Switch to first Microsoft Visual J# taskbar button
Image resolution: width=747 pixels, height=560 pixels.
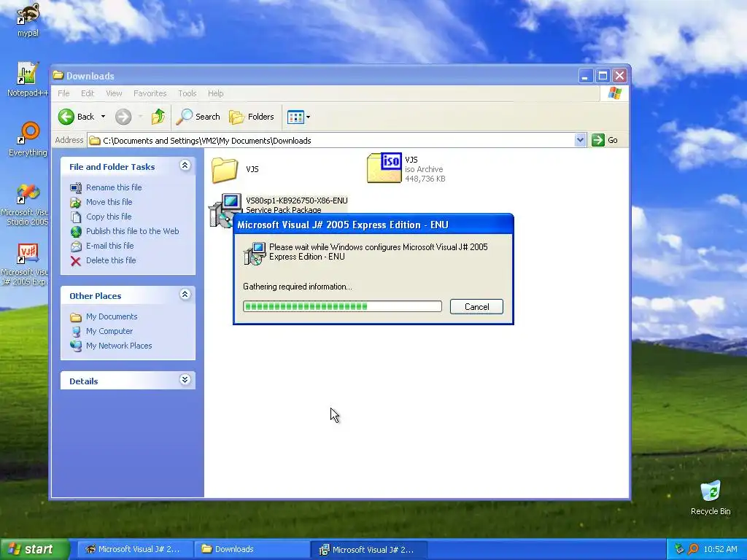[x=135, y=549]
